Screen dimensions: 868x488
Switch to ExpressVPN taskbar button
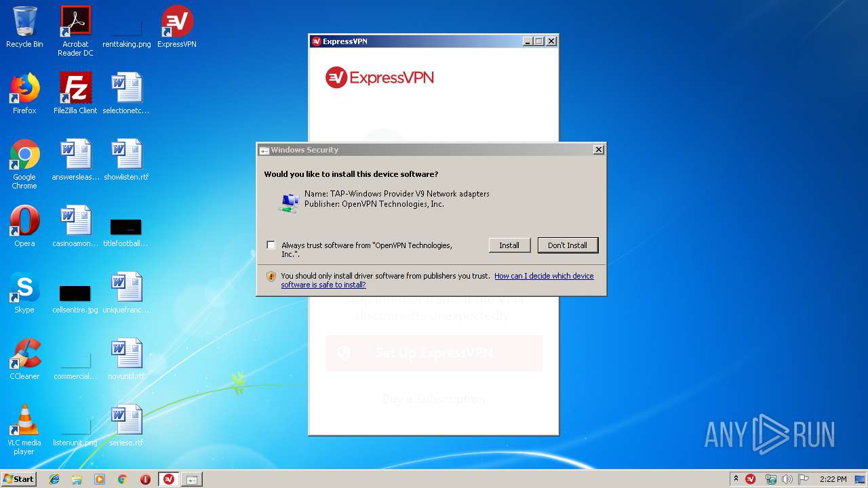point(169,479)
